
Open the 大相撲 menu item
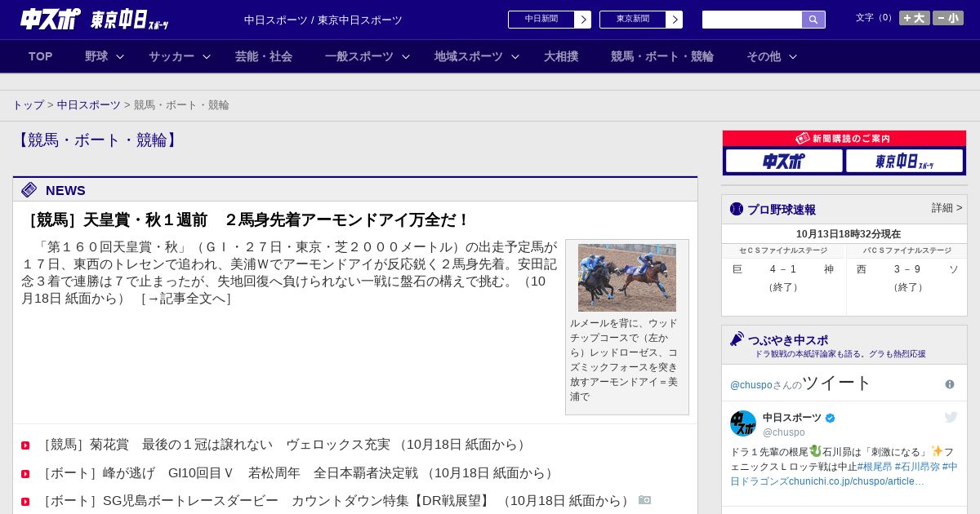(x=561, y=56)
